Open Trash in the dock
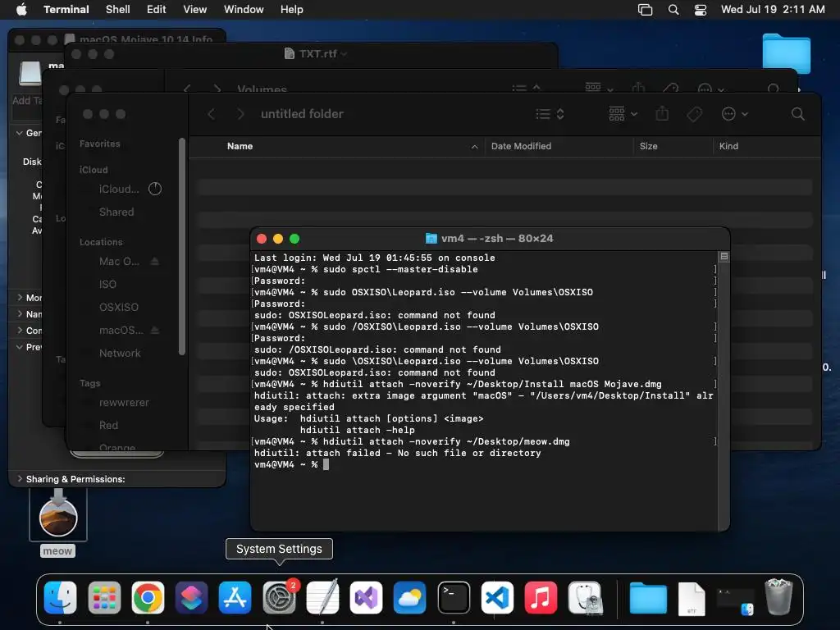Screen dimensions: 840x630 [x=778, y=597]
